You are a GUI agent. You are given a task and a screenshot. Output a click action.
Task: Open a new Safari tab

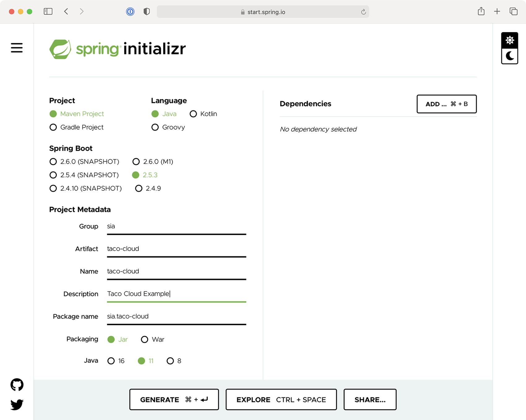coord(497,11)
